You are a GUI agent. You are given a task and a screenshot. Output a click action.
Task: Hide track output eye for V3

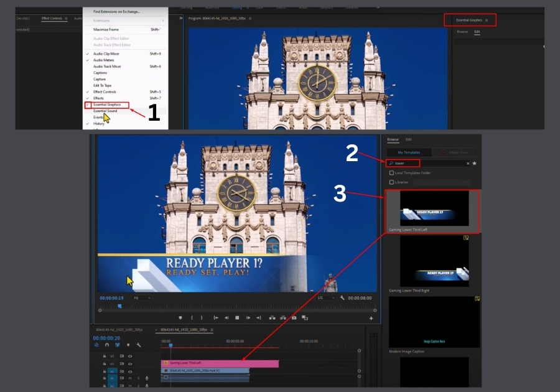(130, 356)
